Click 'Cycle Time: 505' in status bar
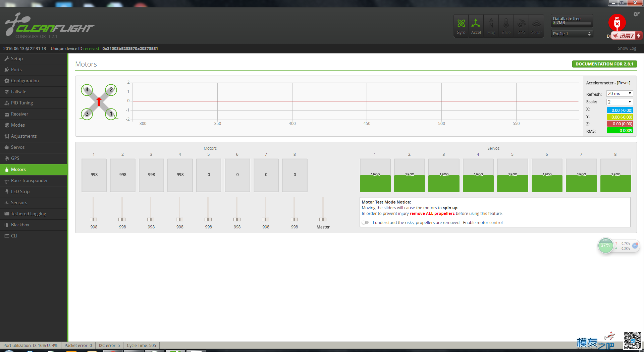644x352 pixels. tap(141, 345)
